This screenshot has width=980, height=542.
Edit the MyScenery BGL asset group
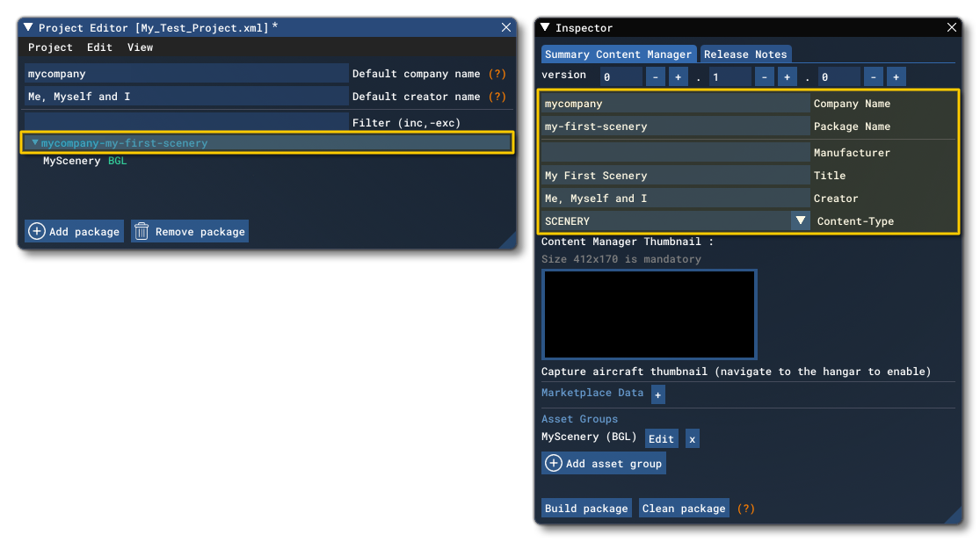pyautogui.click(x=662, y=437)
